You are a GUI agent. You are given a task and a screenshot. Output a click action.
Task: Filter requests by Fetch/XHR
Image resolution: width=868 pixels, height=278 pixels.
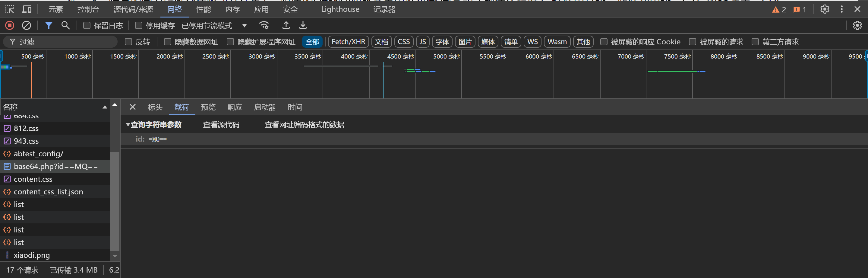click(348, 42)
